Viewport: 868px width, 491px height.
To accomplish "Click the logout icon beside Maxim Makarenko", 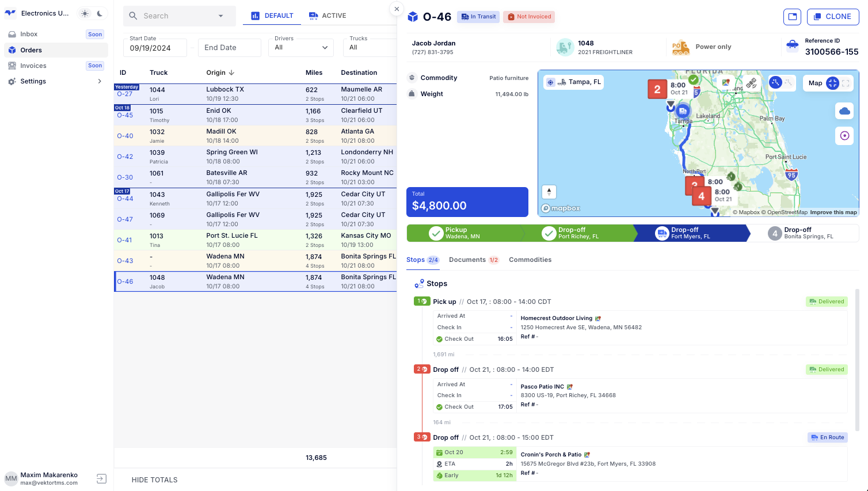I will coord(101,478).
